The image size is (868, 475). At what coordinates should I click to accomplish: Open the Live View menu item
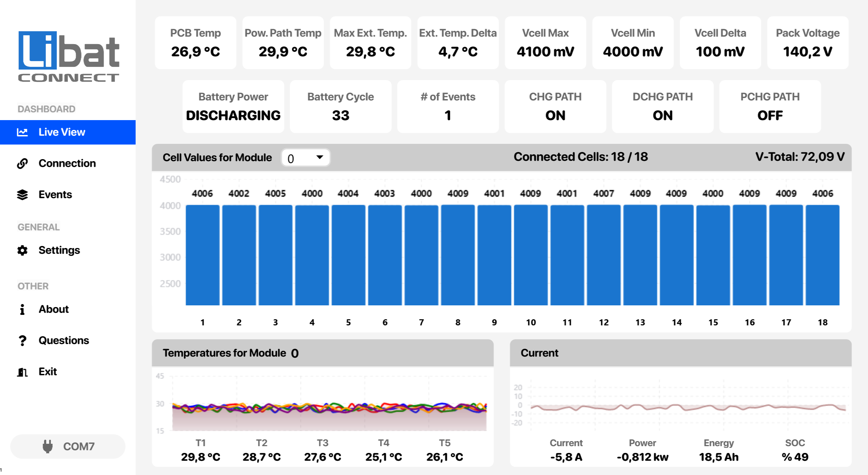pos(68,132)
